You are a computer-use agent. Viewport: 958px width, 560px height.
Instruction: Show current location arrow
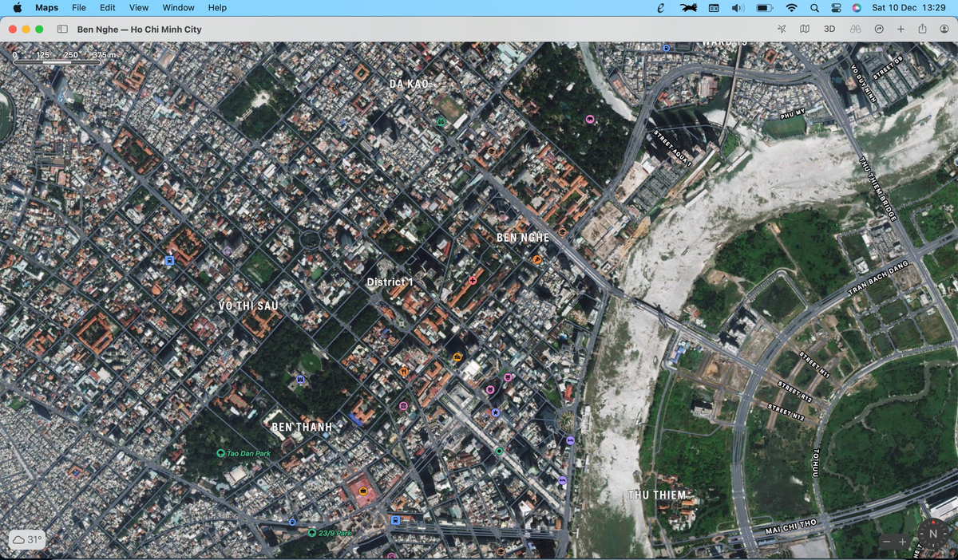pyautogui.click(x=781, y=30)
